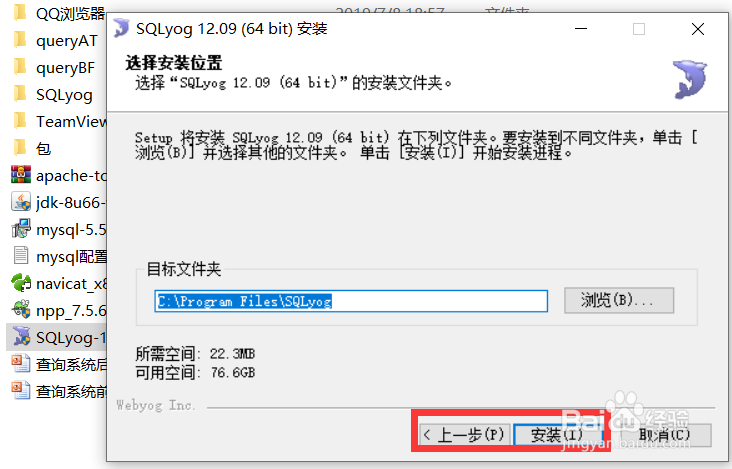
Task: Click the navicat installer icon
Action: (21, 283)
